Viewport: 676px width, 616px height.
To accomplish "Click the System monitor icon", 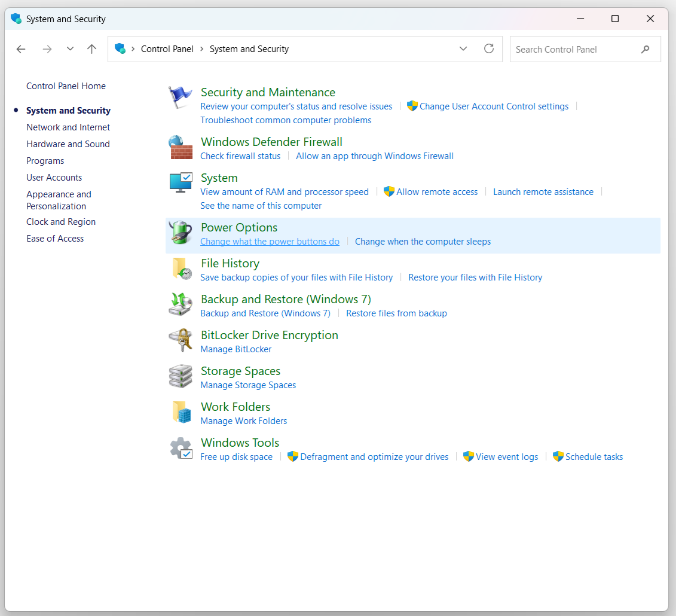I will (181, 183).
